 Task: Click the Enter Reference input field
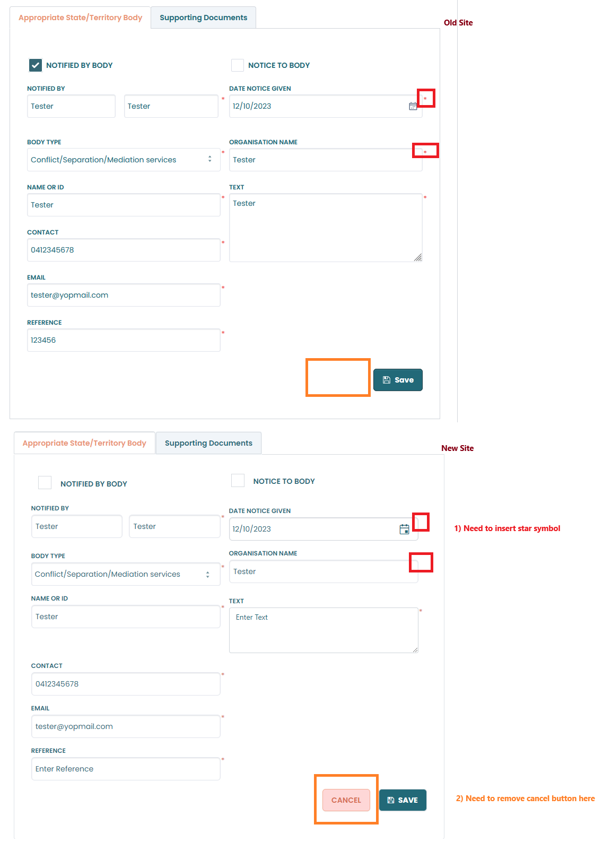(126, 769)
